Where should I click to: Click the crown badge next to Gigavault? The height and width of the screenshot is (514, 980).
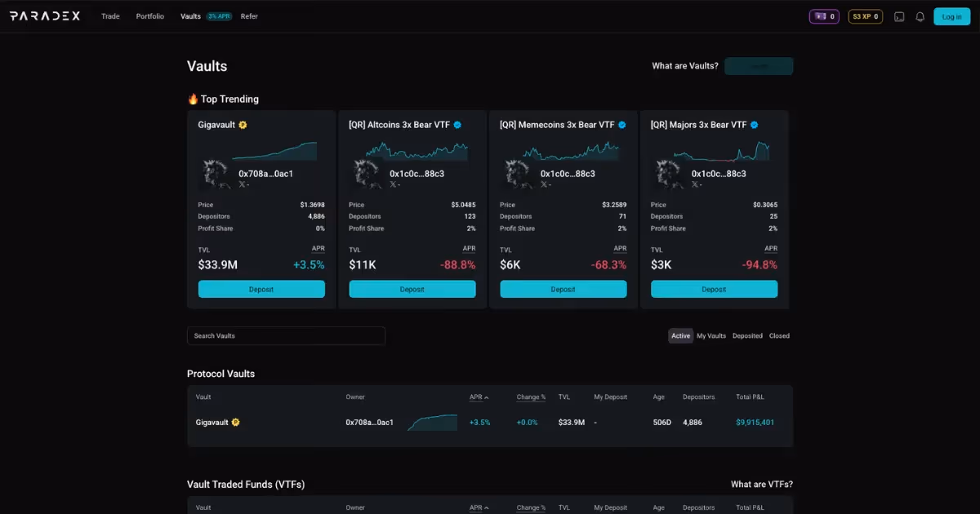pos(243,124)
